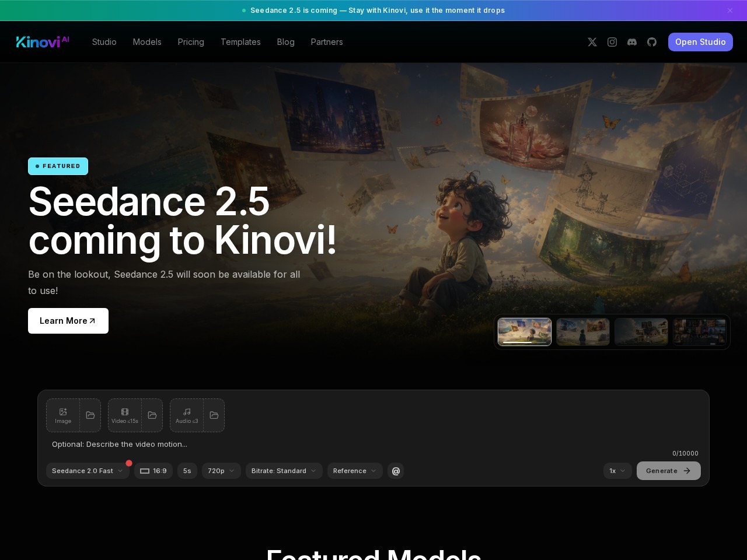
Task: Open the X (Twitter) social link
Action: coord(592,42)
